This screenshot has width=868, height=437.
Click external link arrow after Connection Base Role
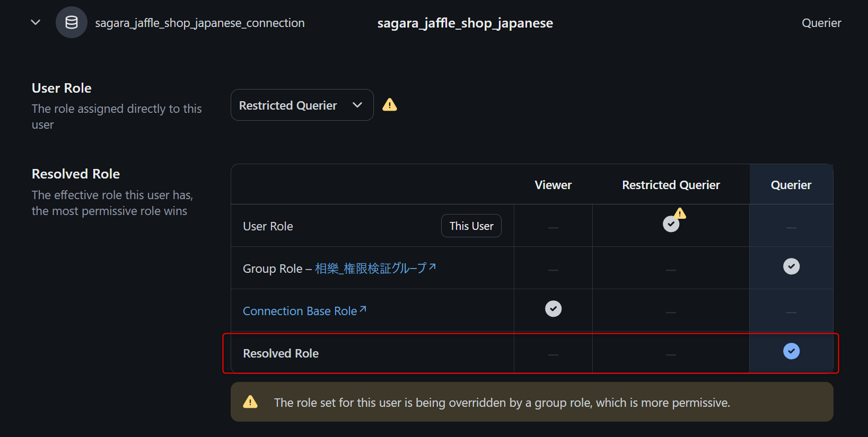coord(363,309)
